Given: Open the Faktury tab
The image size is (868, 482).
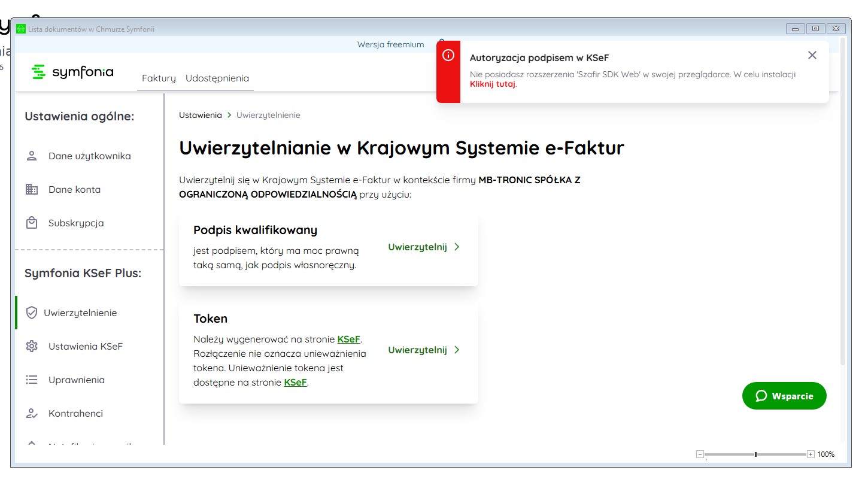Looking at the screenshot, I should coord(159,78).
